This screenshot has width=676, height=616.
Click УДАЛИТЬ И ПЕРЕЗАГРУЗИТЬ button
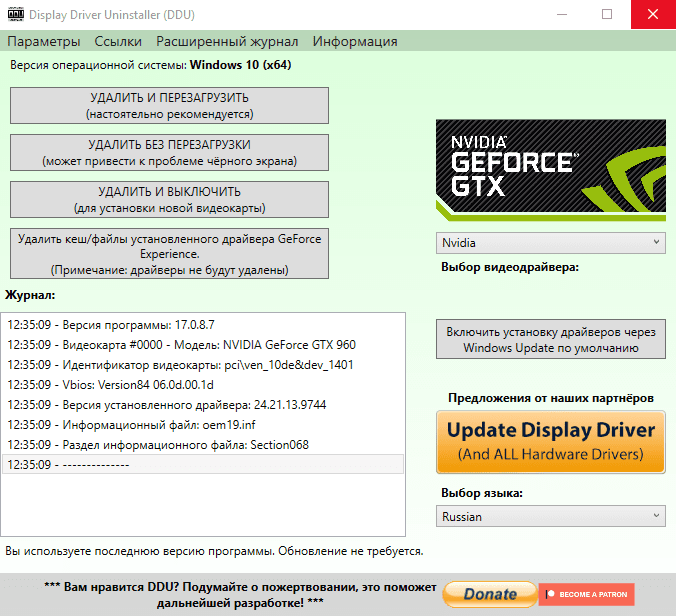pos(169,106)
